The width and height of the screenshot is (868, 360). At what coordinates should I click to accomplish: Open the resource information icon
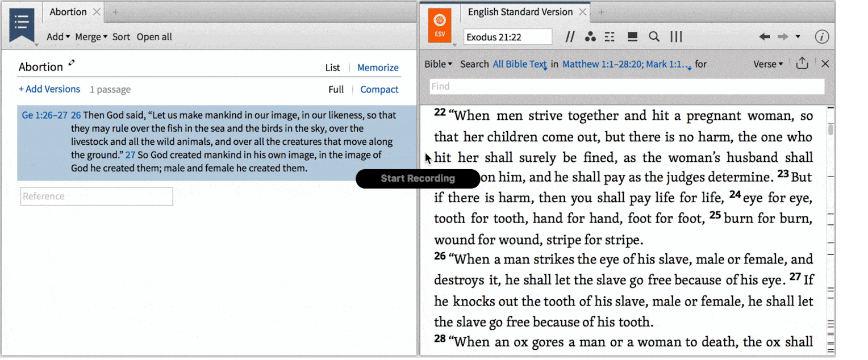point(821,37)
